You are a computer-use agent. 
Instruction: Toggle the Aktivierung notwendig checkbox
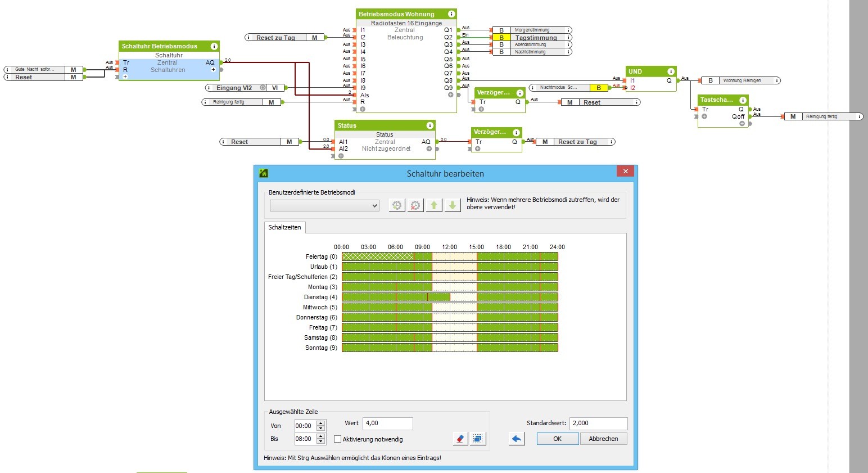[x=338, y=439]
